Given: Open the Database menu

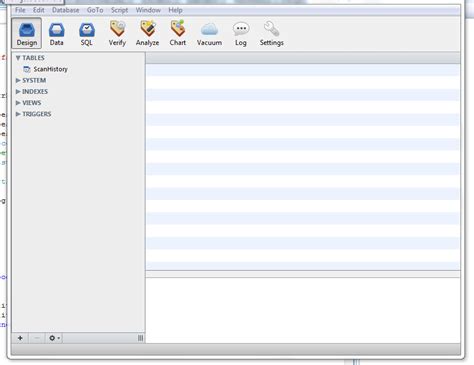Looking at the screenshot, I should pyautogui.click(x=66, y=10).
